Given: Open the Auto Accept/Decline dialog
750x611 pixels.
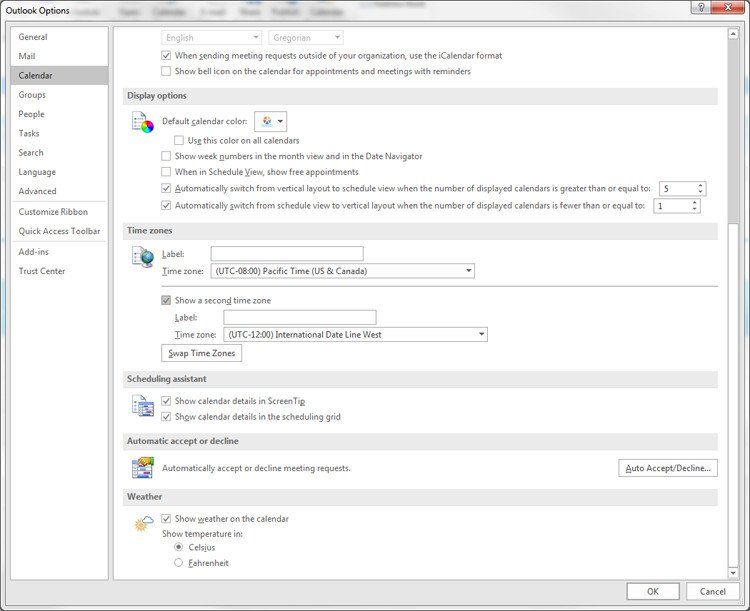Looking at the screenshot, I should click(668, 468).
